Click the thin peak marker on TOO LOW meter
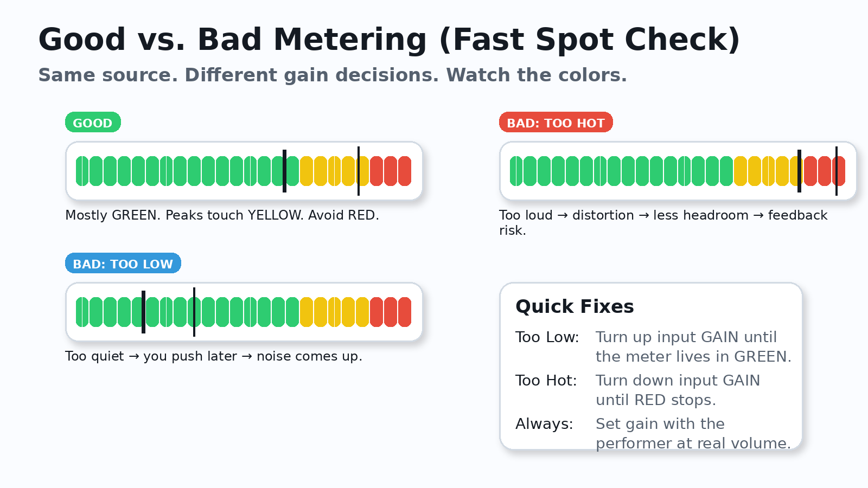This screenshot has width=868, height=488. click(194, 312)
